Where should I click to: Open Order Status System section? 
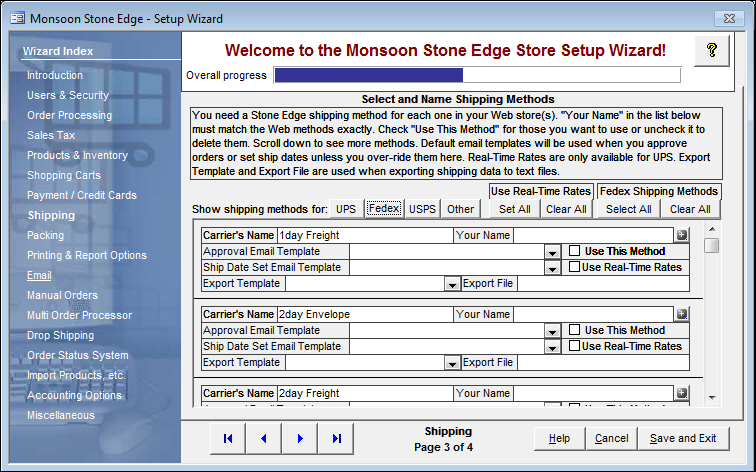[78, 355]
